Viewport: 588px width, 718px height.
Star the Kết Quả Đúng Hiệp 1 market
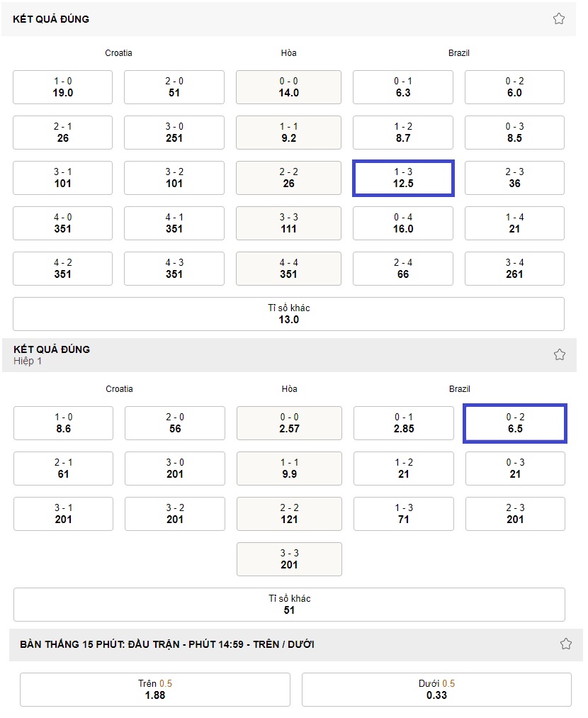(x=559, y=355)
